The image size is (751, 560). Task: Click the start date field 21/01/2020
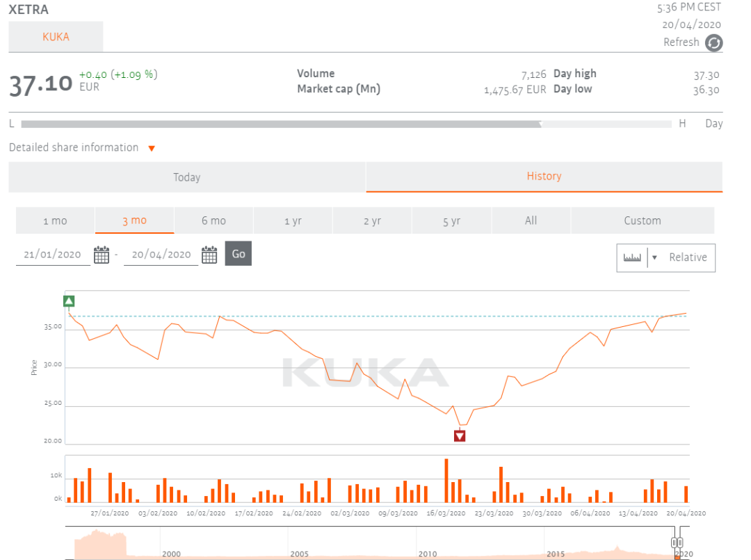pos(53,255)
